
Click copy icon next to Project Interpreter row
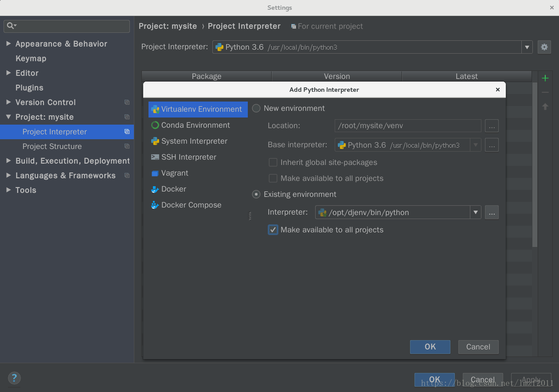(x=127, y=132)
